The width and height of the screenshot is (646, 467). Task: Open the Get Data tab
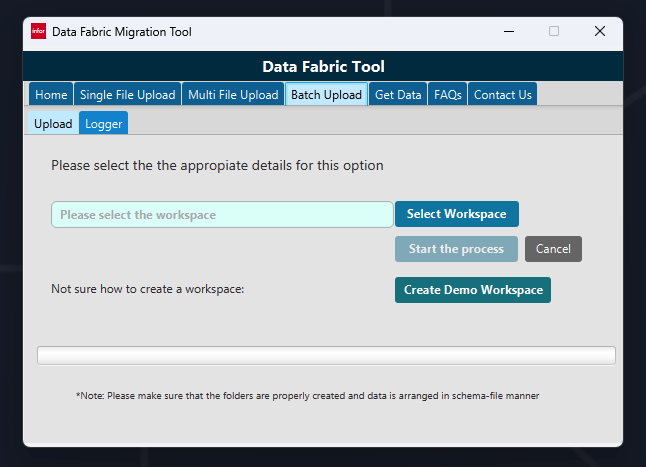click(398, 94)
